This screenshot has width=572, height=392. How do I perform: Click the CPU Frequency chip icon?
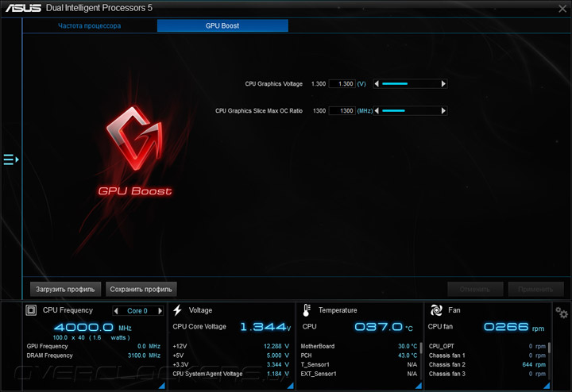click(x=31, y=310)
